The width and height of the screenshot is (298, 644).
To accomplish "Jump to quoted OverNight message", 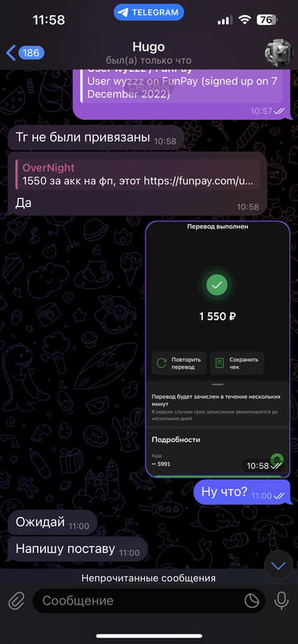I will click(138, 175).
